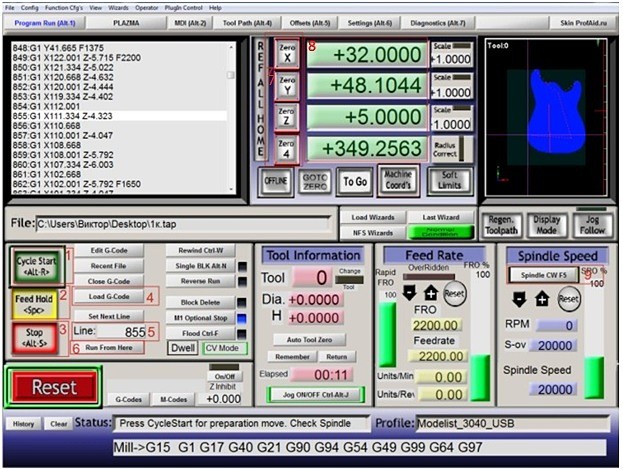Click Load G-Code
Image resolution: width=623 pixels, height=470 pixels.
pyautogui.click(x=108, y=296)
